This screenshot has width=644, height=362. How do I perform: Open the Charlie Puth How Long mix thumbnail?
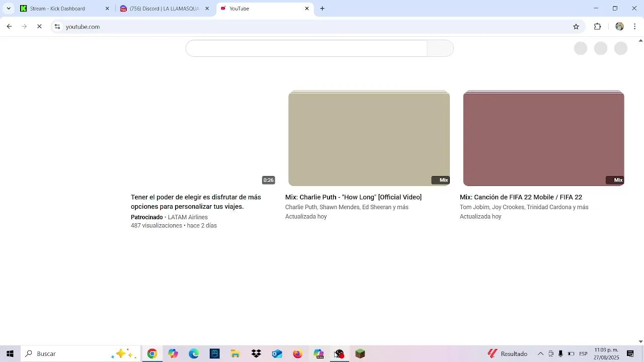coord(369,138)
